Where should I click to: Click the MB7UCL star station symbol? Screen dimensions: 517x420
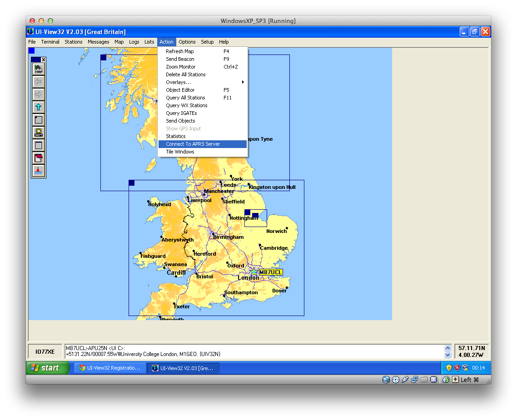coord(254,272)
